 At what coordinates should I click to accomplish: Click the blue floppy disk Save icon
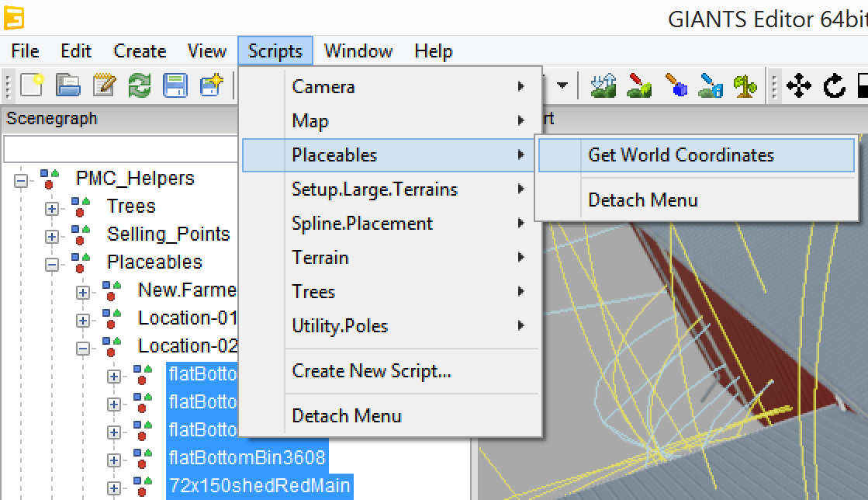(x=175, y=85)
